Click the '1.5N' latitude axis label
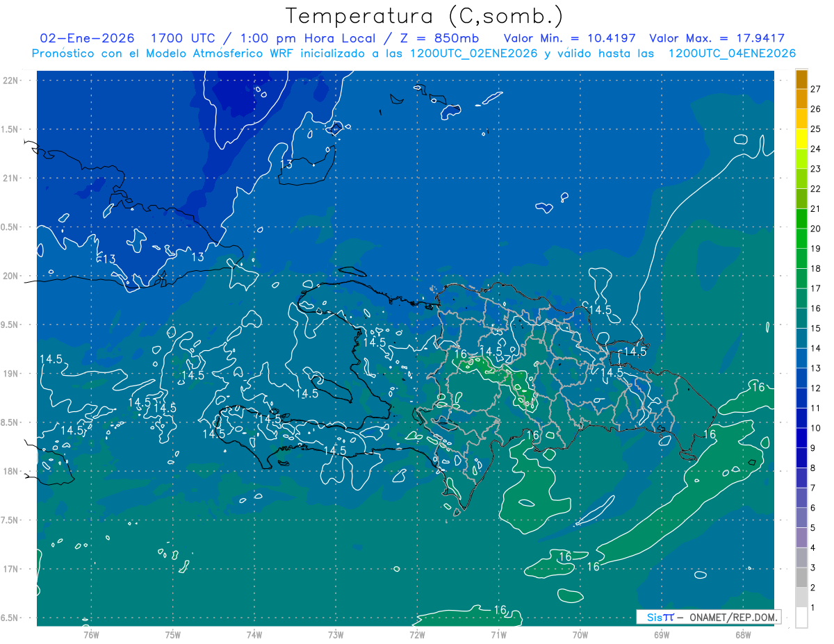Screen dimensions: 834x644 pos(10,129)
